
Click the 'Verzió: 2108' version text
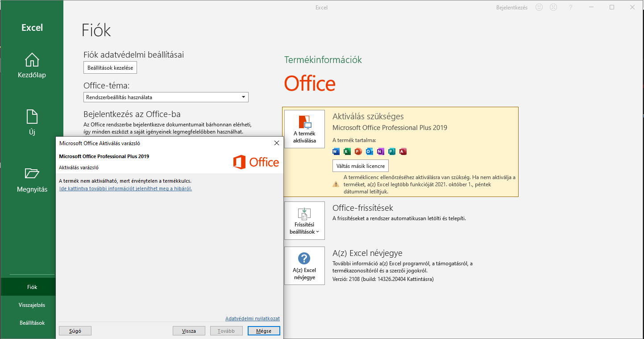point(383,279)
